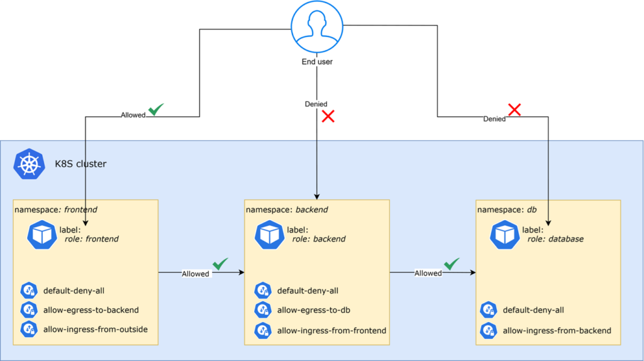Click the green checkmark between backend and db
The image size is (644, 361).
point(452,264)
